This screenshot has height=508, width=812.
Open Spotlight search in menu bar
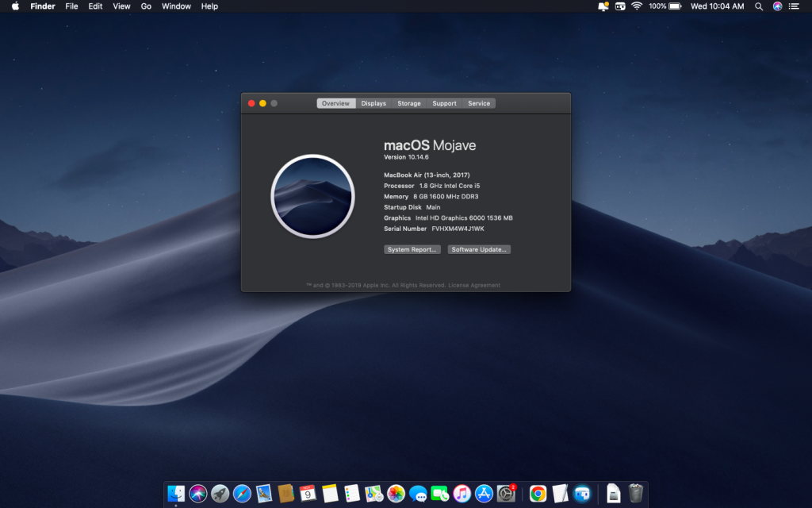coord(759,6)
